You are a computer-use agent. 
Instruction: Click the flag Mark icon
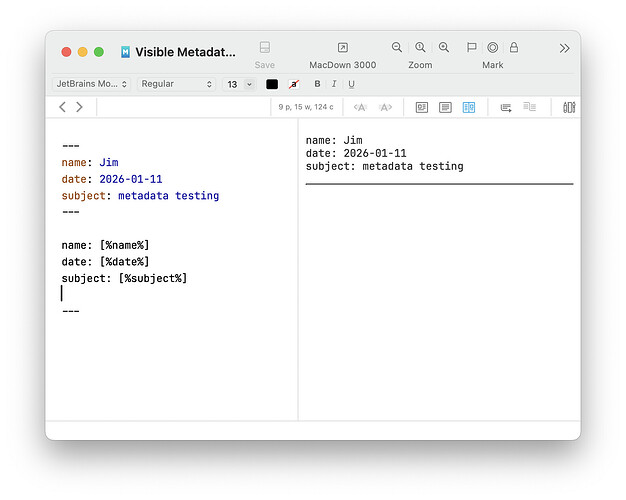click(472, 48)
